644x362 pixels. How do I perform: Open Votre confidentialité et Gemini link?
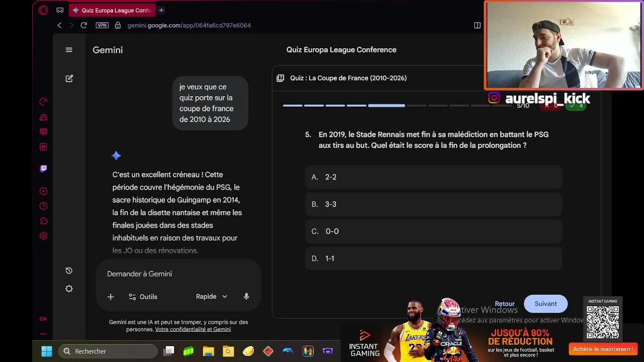(x=193, y=329)
